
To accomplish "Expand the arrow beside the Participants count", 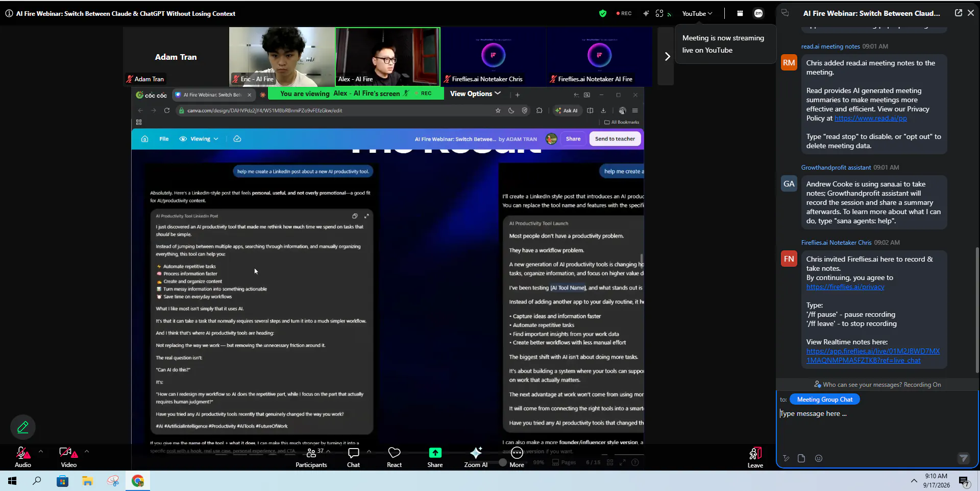I will coord(328,451).
